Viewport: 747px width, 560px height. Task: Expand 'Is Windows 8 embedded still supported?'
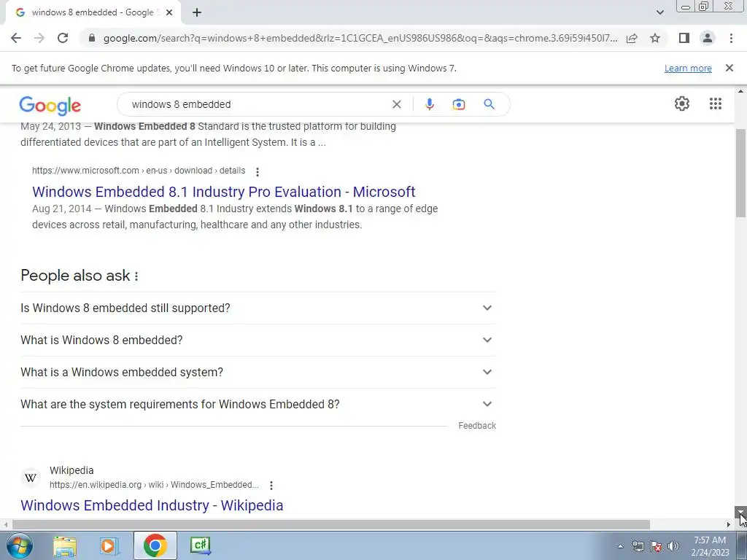[x=258, y=308]
